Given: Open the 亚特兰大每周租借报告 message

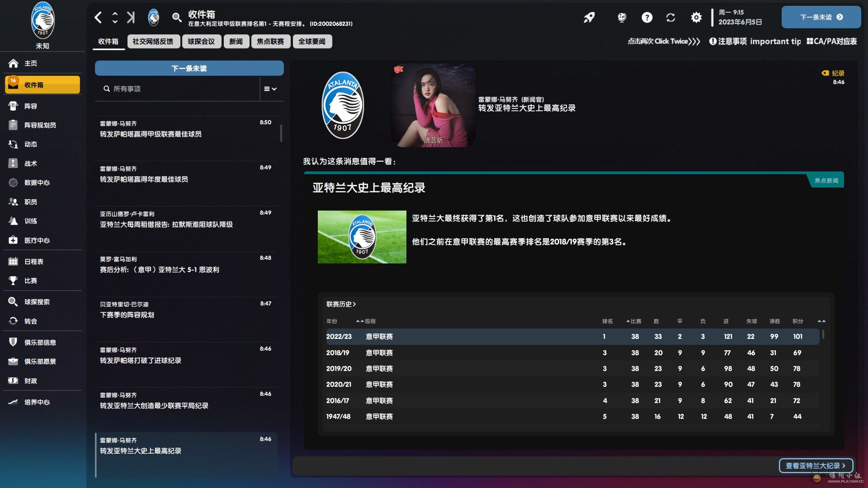Looking at the screenshot, I should pos(186,228).
